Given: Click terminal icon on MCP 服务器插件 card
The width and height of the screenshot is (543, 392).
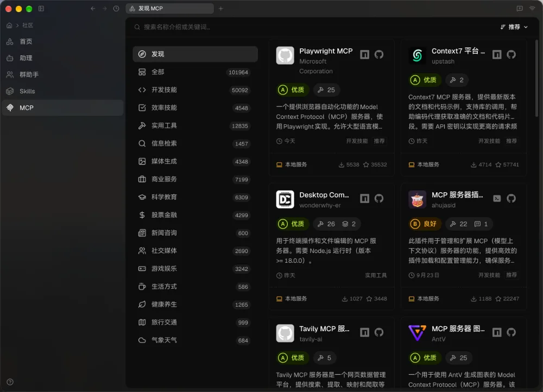Looking at the screenshot, I should pyautogui.click(x=497, y=198).
